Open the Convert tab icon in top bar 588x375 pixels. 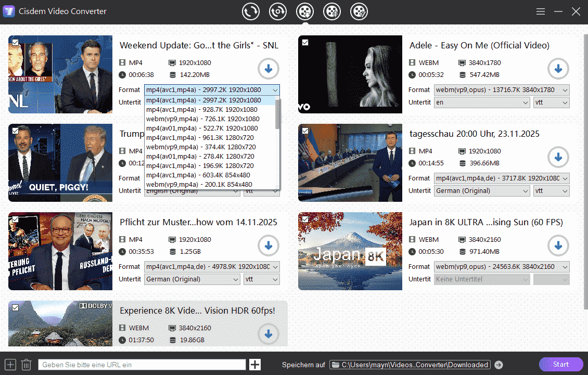click(251, 11)
